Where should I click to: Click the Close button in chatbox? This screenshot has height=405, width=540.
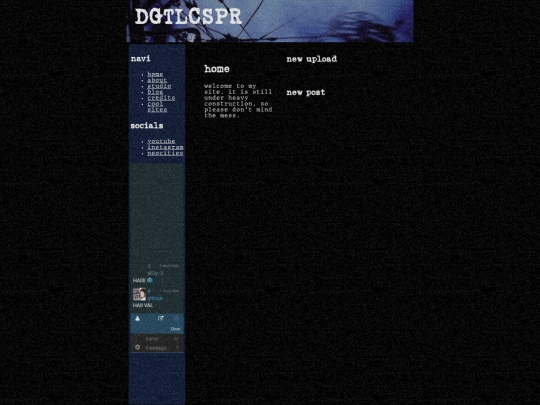[x=175, y=329]
